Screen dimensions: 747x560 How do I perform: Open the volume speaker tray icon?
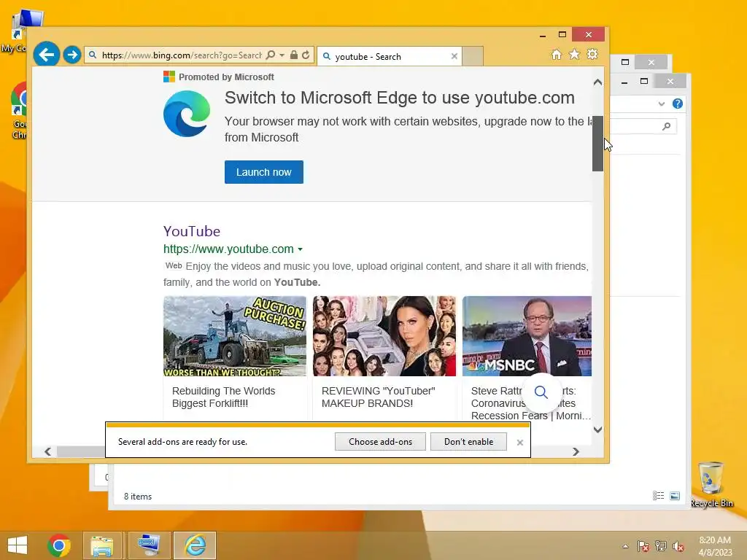tap(678, 546)
